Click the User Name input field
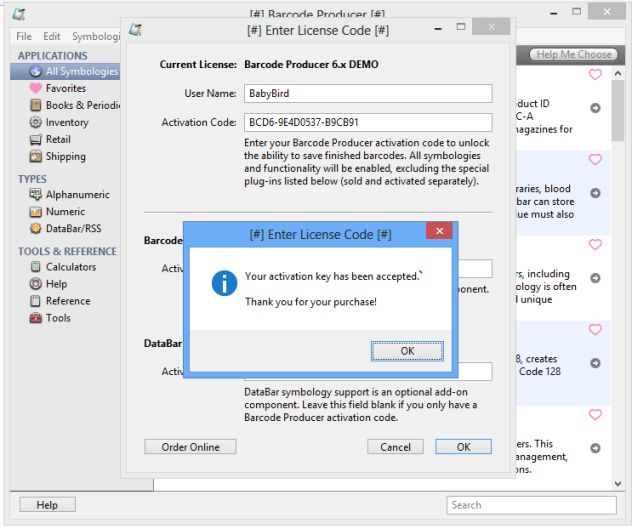Viewport: 632px width, 529px height. (x=368, y=94)
